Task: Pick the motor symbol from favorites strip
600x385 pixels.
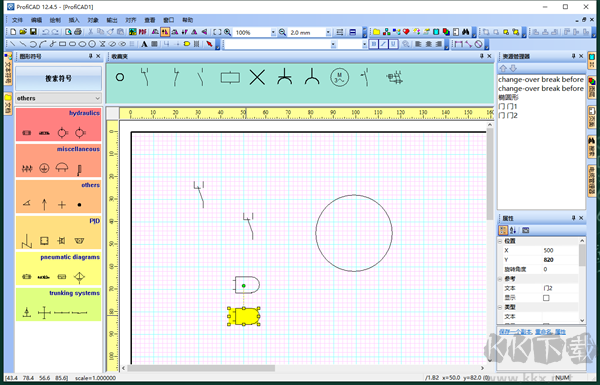Action: (339, 78)
